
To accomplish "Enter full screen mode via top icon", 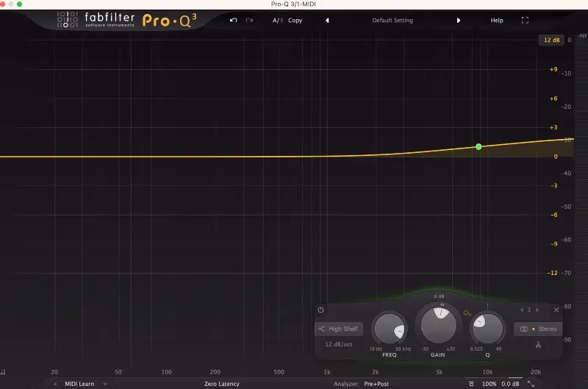I will (525, 21).
